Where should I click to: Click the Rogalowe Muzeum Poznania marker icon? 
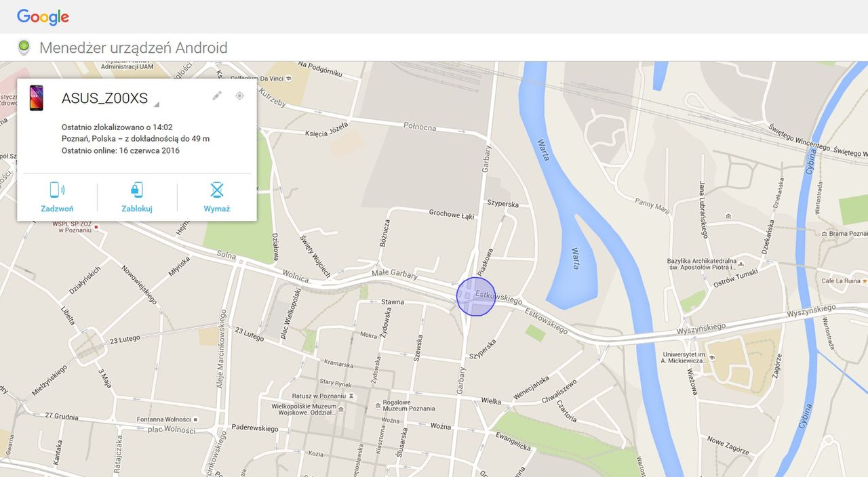[x=377, y=407]
